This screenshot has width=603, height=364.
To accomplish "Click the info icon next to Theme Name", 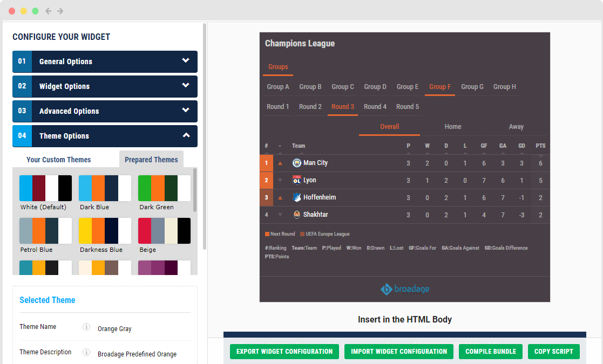I will [86, 326].
